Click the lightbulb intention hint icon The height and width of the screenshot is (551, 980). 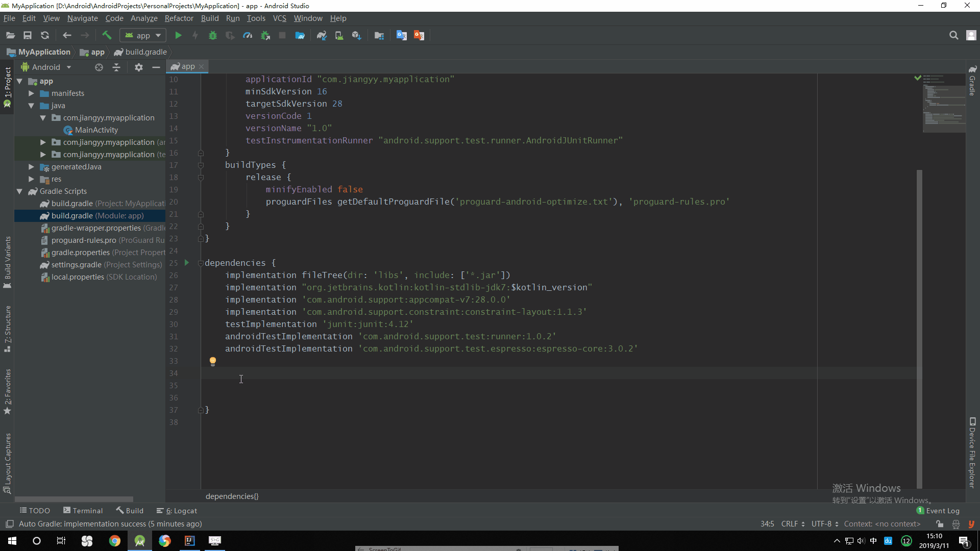(213, 361)
